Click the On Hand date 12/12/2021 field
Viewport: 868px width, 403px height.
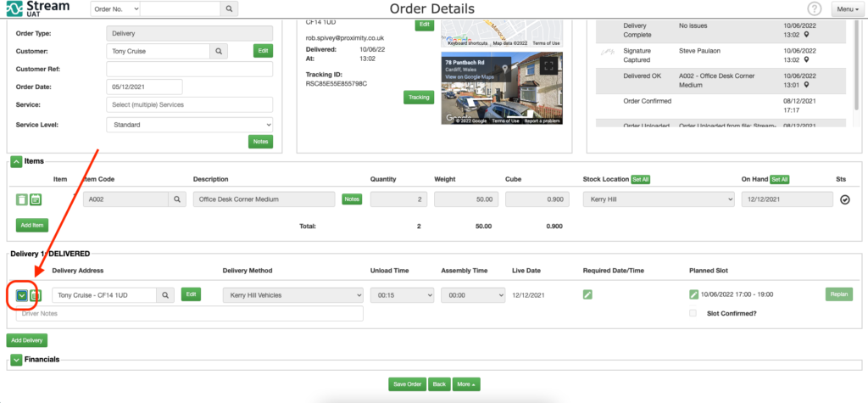click(787, 199)
